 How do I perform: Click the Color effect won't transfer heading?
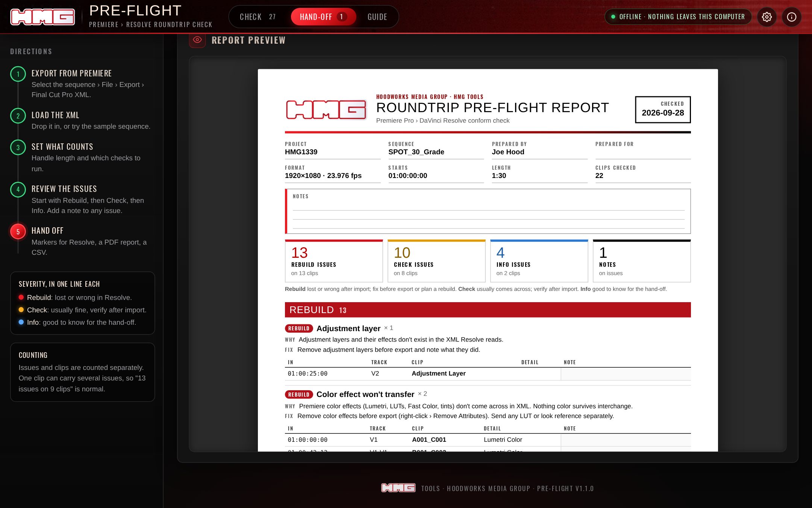click(x=365, y=394)
